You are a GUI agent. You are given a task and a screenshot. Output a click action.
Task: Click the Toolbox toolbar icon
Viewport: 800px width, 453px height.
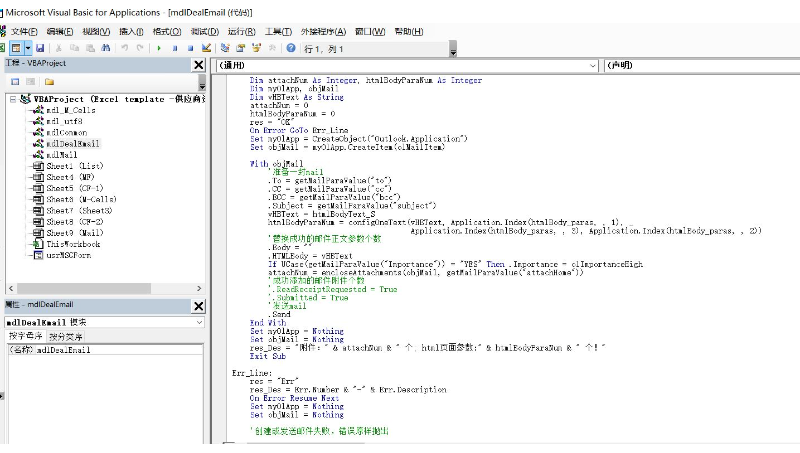pyautogui.click(x=272, y=48)
